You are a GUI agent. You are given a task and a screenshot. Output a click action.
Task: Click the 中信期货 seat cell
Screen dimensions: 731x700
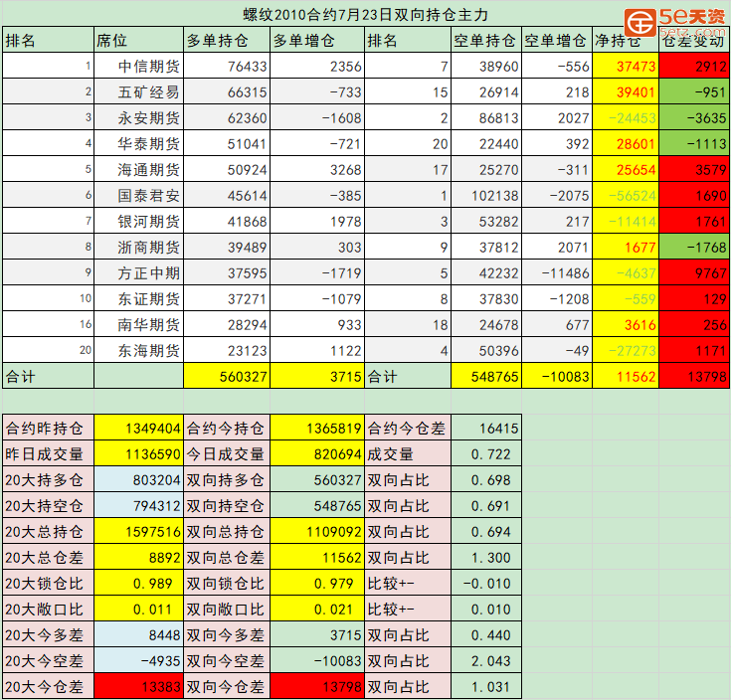coord(149,67)
